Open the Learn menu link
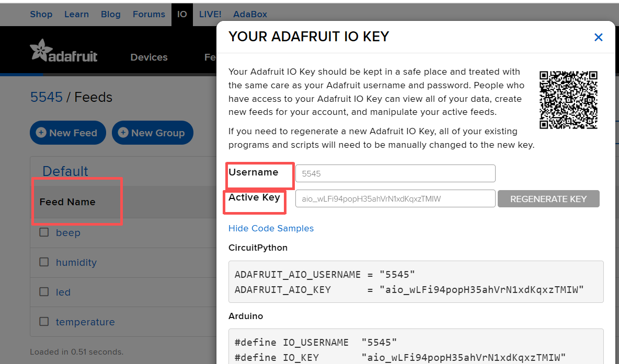Image resolution: width=619 pixels, height=364 pixels. pyautogui.click(x=76, y=14)
